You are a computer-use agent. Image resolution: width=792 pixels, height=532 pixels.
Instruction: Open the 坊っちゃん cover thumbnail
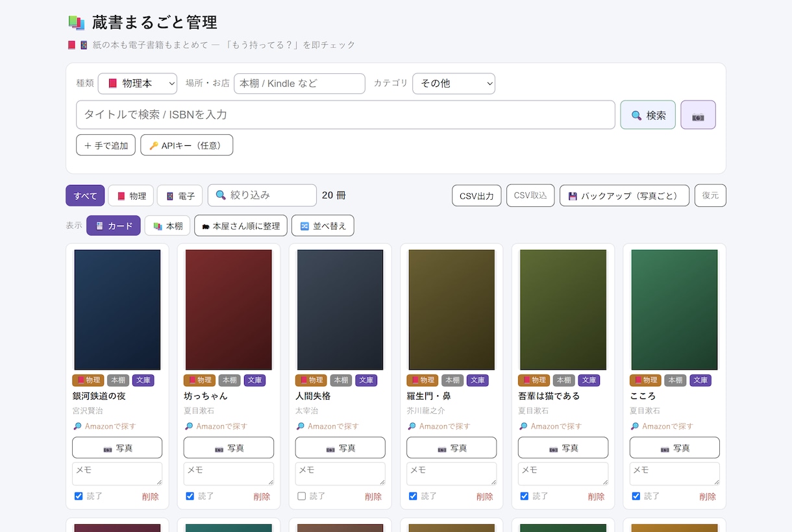tap(229, 310)
